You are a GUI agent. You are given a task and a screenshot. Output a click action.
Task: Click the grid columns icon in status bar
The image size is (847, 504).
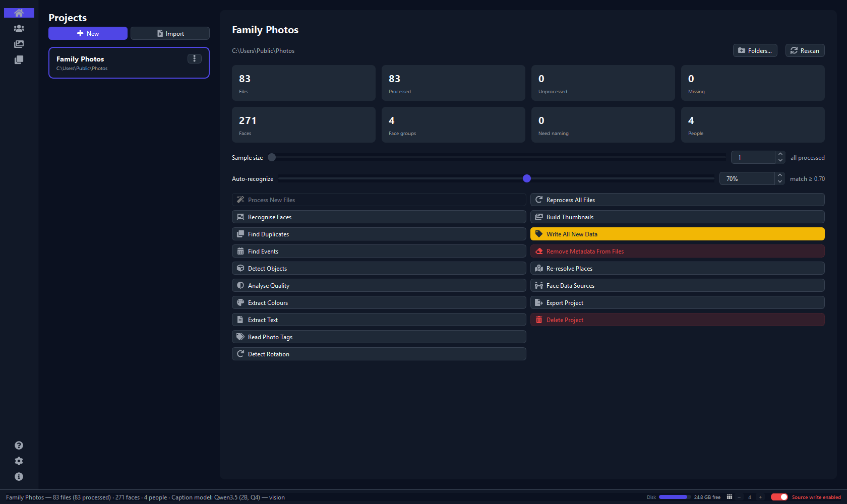click(x=730, y=497)
